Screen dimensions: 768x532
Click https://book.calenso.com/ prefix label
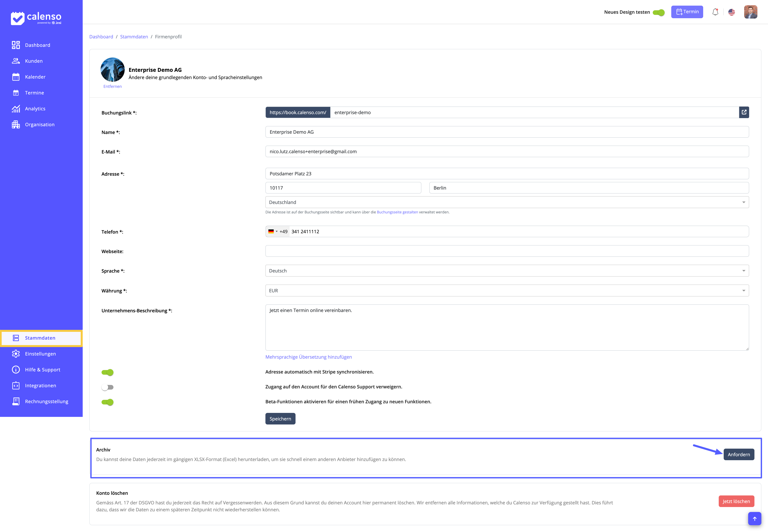tap(298, 113)
